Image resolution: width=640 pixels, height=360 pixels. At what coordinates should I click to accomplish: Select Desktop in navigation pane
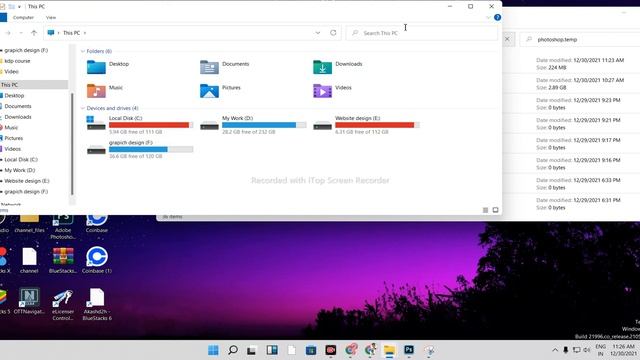14,95
